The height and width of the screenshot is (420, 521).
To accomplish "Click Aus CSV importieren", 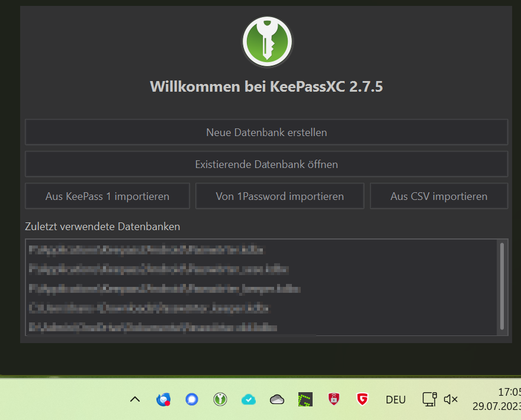I will 439,196.
